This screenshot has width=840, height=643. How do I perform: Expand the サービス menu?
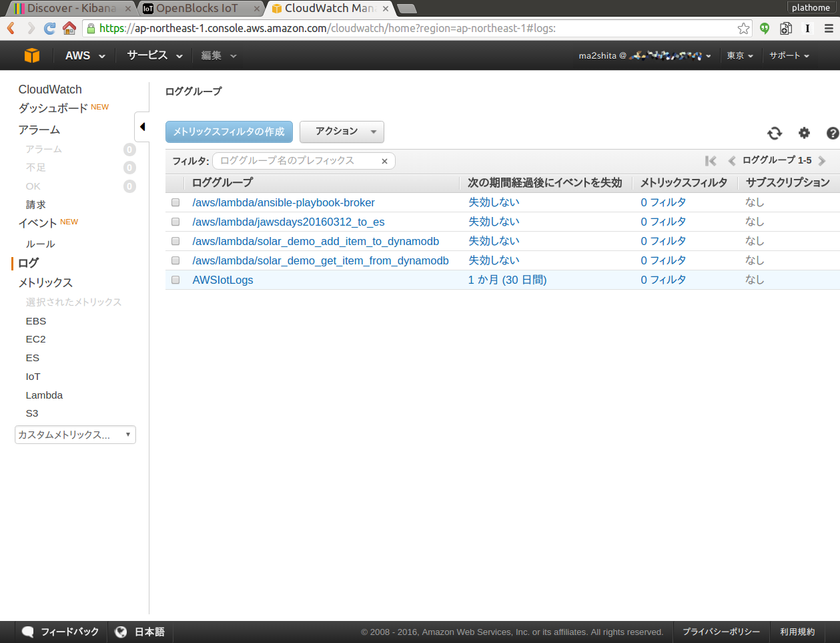pos(155,55)
